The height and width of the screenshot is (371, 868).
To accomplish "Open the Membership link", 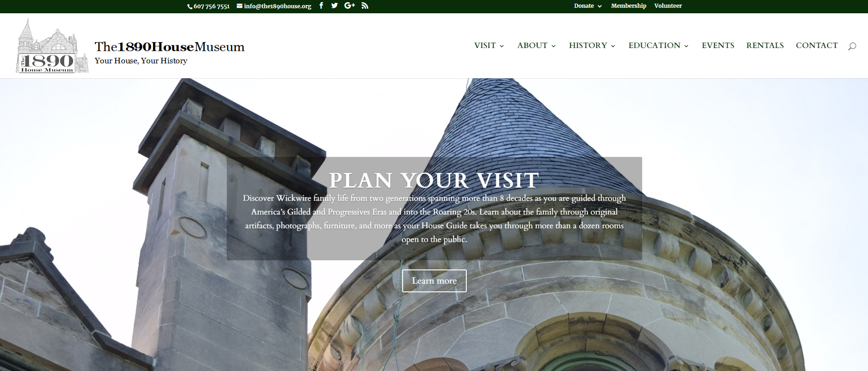I will coord(628,5).
